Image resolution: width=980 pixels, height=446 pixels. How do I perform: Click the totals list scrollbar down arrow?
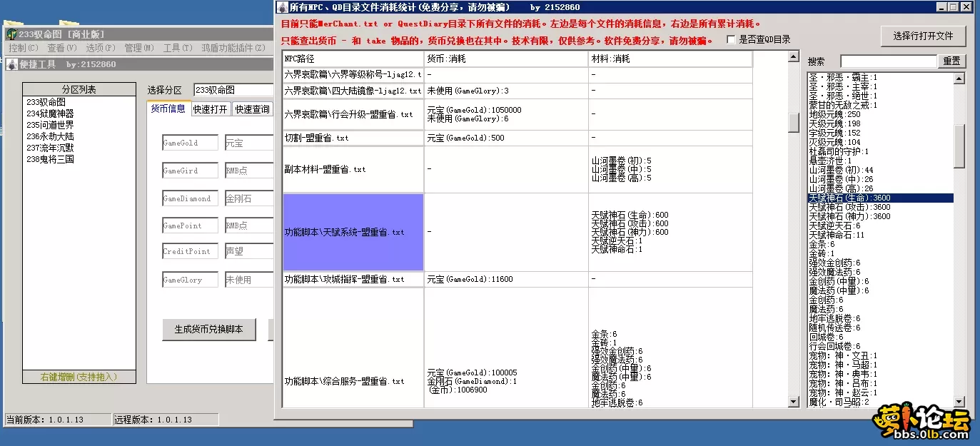point(959,401)
